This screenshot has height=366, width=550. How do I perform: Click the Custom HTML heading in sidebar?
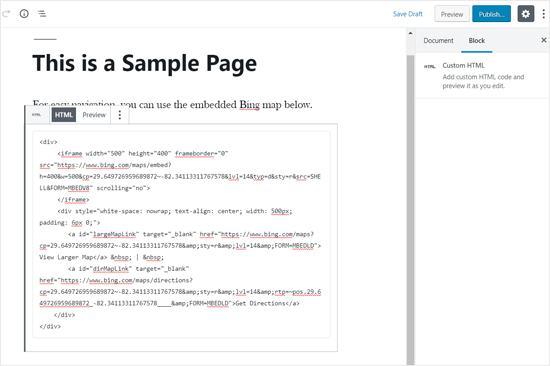[463, 66]
